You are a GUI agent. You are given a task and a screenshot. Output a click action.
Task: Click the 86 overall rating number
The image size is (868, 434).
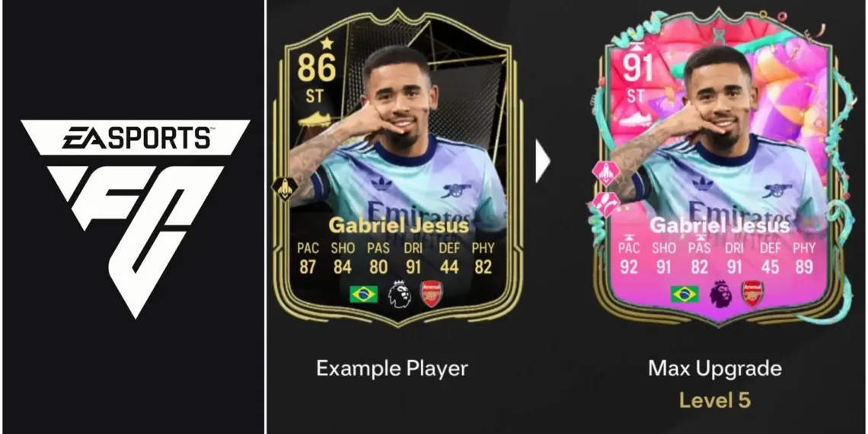click(316, 68)
